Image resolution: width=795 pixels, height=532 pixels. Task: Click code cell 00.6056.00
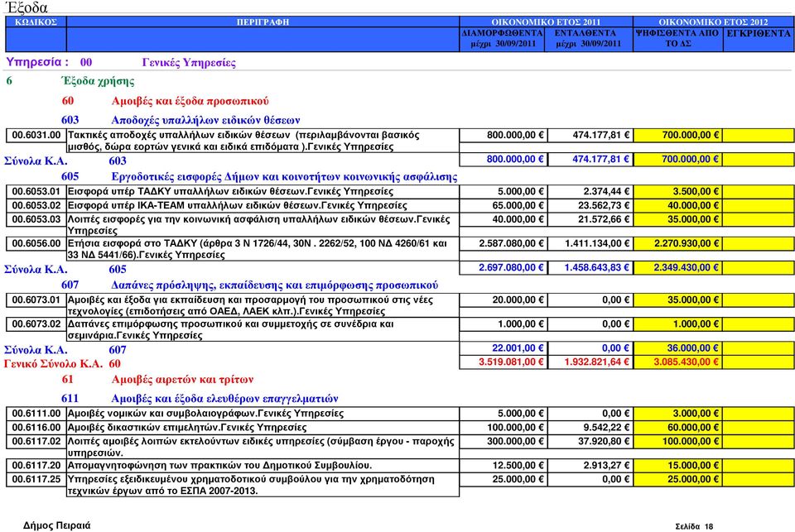point(36,243)
